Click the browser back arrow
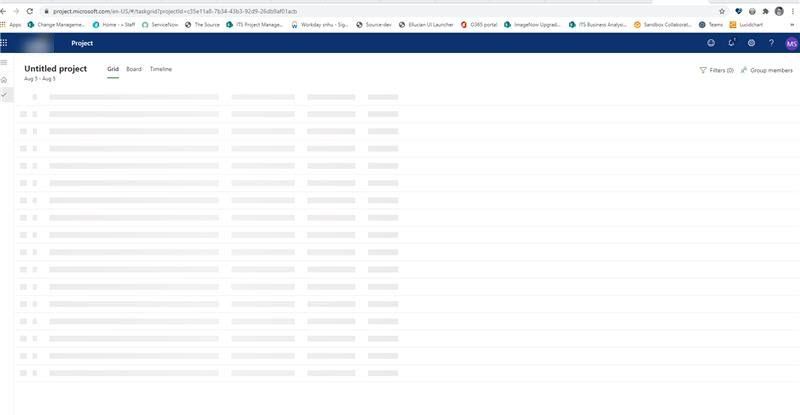 point(3,11)
